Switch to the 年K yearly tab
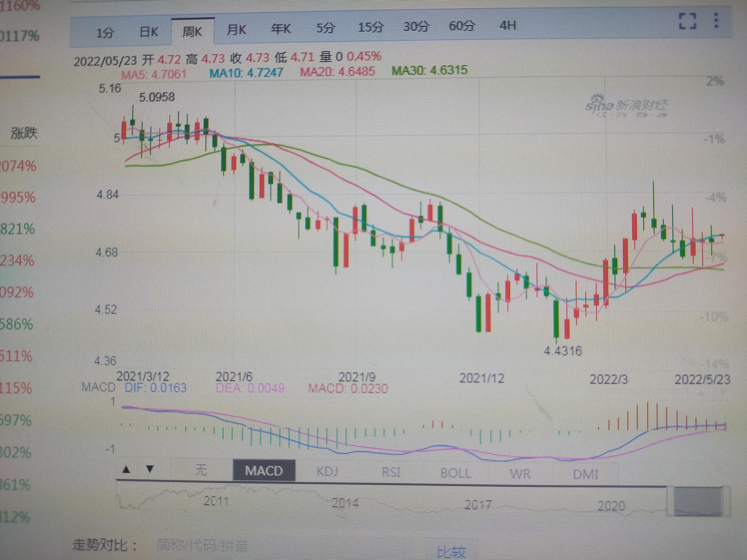The image size is (747, 560). pos(281,29)
